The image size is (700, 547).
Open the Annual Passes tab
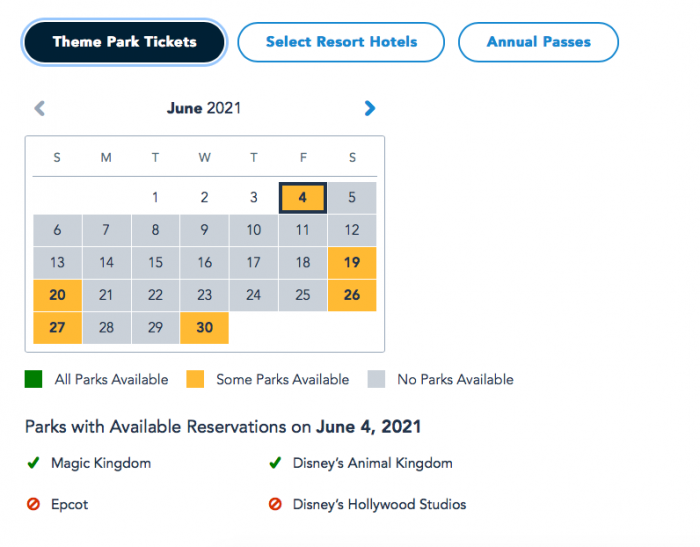(538, 42)
